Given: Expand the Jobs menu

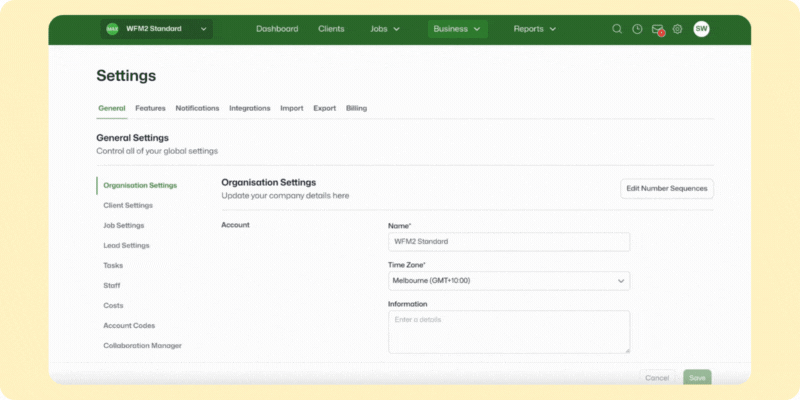Looking at the screenshot, I should click(385, 29).
